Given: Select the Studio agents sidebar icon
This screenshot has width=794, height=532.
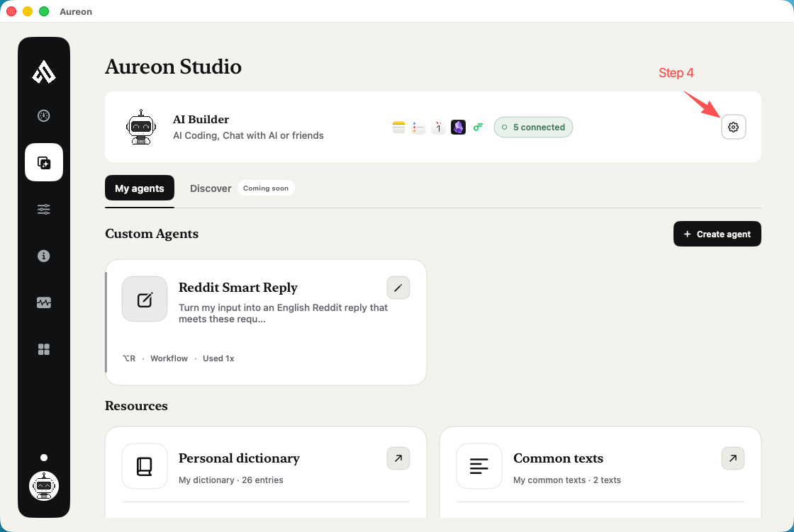Looking at the screenshot, I should click(44, 162).
